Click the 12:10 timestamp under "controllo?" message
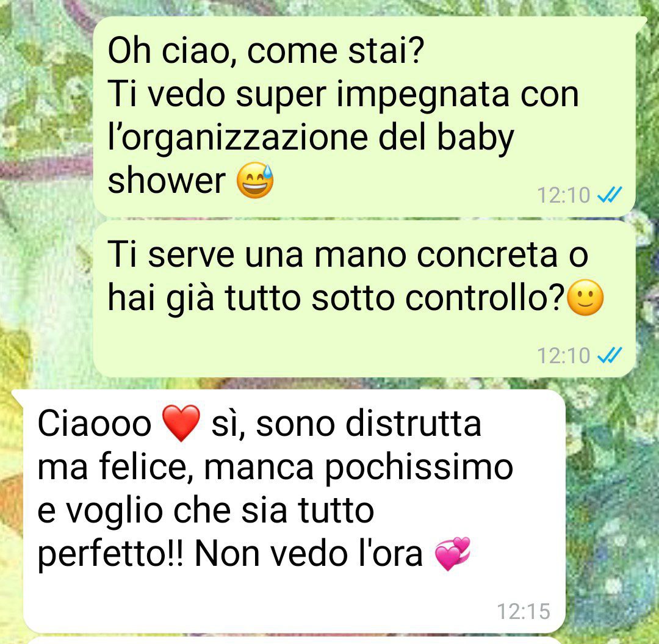659x644 pixels. tap(564, 356)
